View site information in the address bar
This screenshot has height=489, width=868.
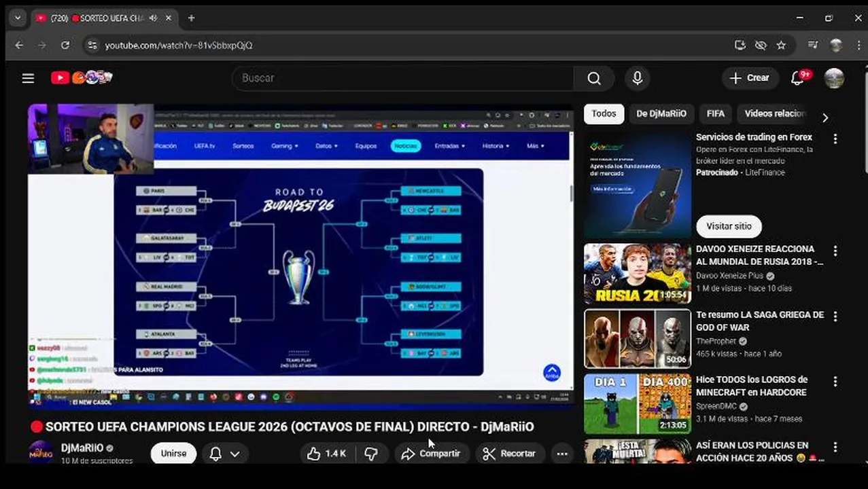pyautogui.click(x=92, y=46)
